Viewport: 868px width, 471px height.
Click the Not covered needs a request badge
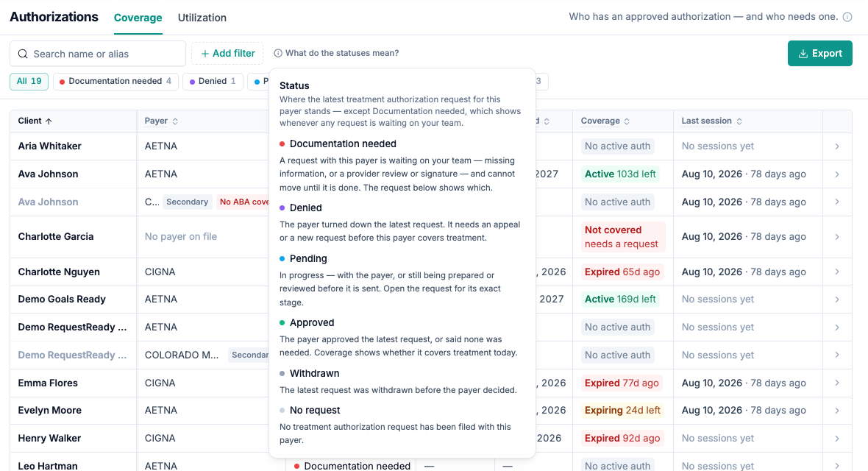click(623, 237)
